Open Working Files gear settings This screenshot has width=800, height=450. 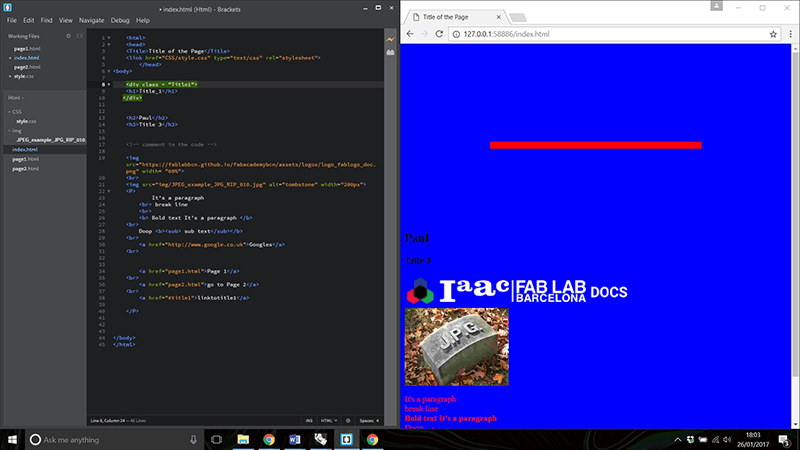68,36
